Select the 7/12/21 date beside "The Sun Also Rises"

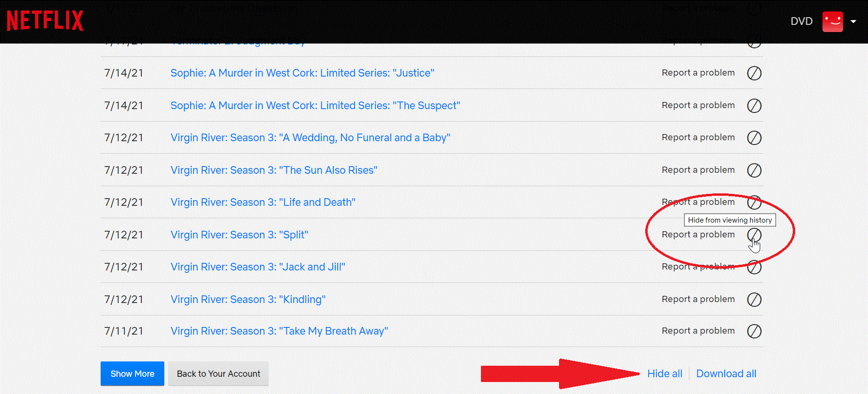pos(124,170)
